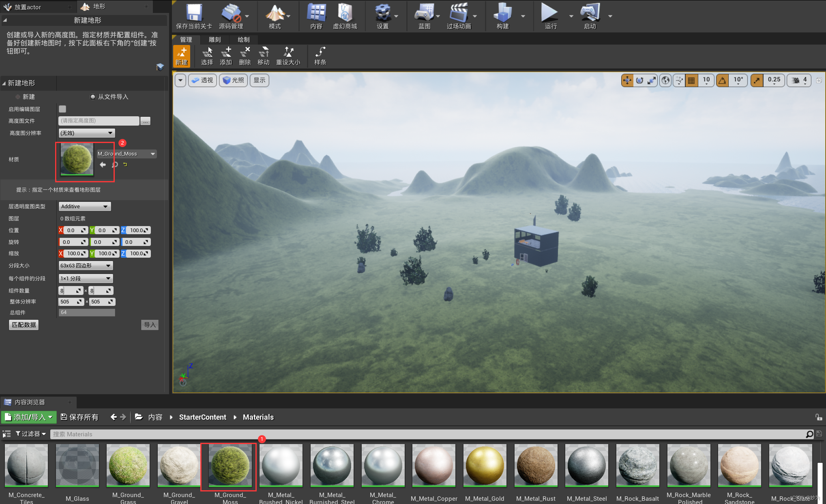826x504 pixels.
Task: Open the Show (显示) viewport menu
Action: click(x=260, y=80)
